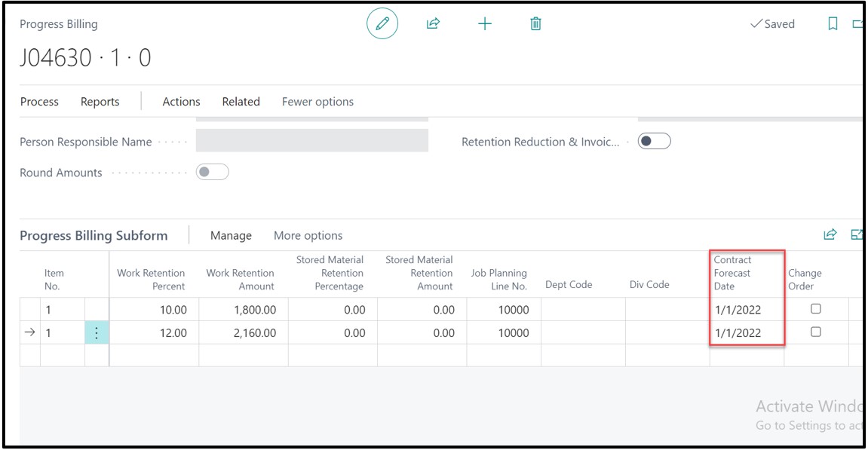The image size is (868, 450).
Task: Click the subform expand icon at right edge
Action: 857,234
